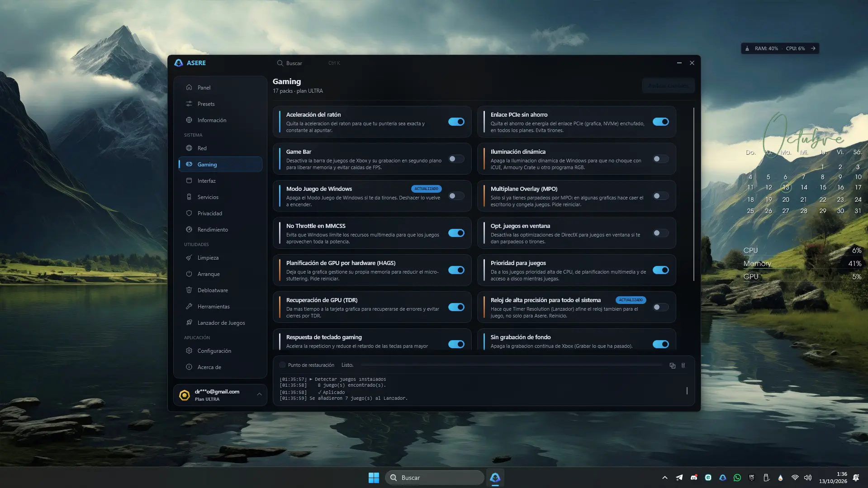Open the Panel section icon
This screenshot has height=488, width=868.
coord(189,87)
